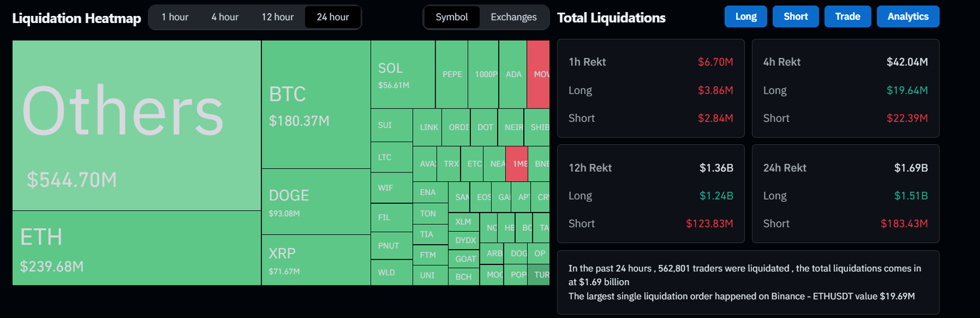
Task: Click the Short button
Action: click(x=796, y=17)
